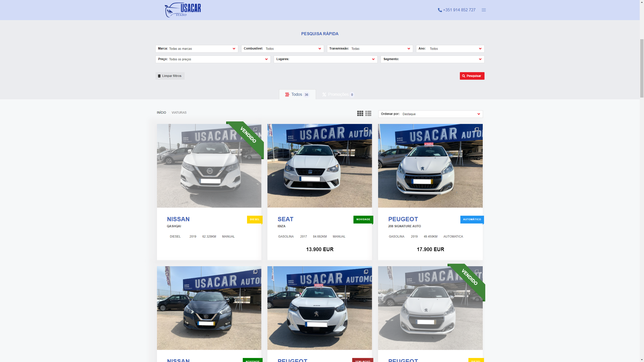Switch to grid view layout
The image size is (644, 362).
360,113
